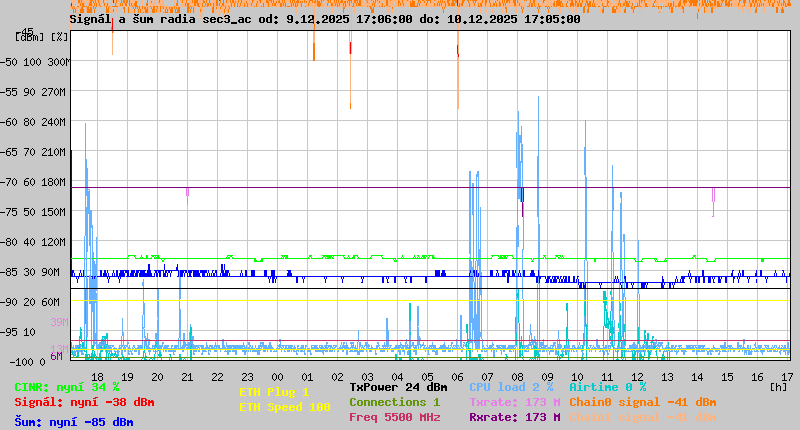This screenshot has width=800, height=430.
Task: Click the 'Connections 1' legend entry
Action: [394, 402]
